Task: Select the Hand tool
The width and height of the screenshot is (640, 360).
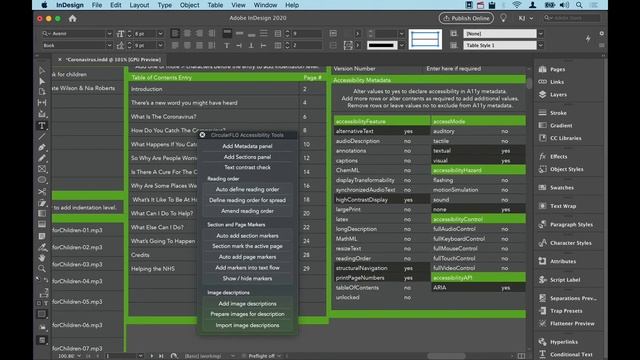Action: (42, 258)
